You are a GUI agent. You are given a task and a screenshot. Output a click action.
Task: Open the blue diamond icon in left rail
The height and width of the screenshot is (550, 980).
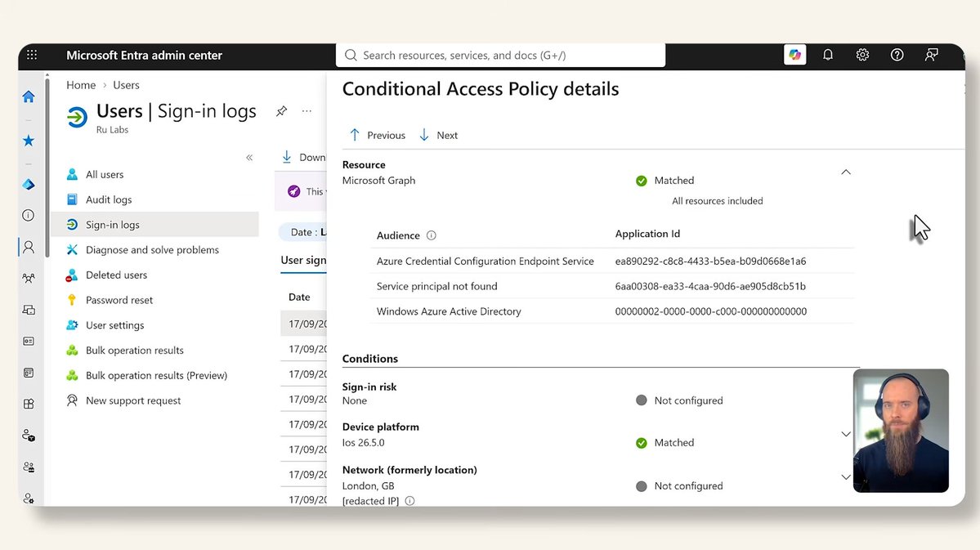(29, 185)
